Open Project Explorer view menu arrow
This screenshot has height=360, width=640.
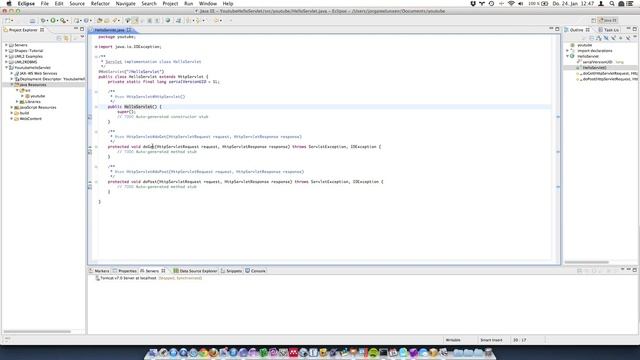[82, 38]
